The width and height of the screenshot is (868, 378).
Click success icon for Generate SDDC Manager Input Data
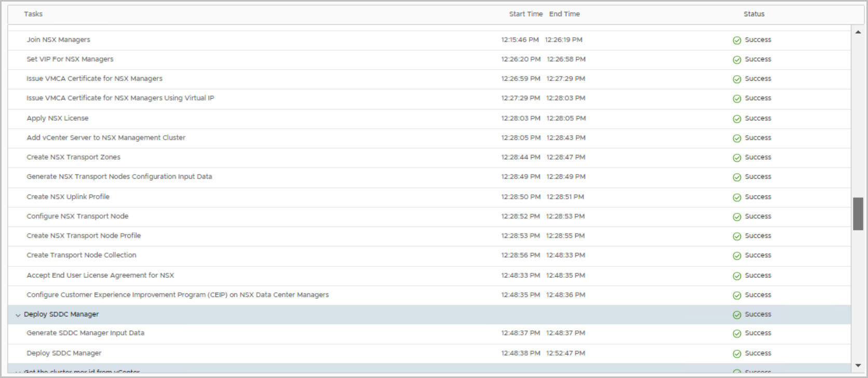tap(737, 333)
